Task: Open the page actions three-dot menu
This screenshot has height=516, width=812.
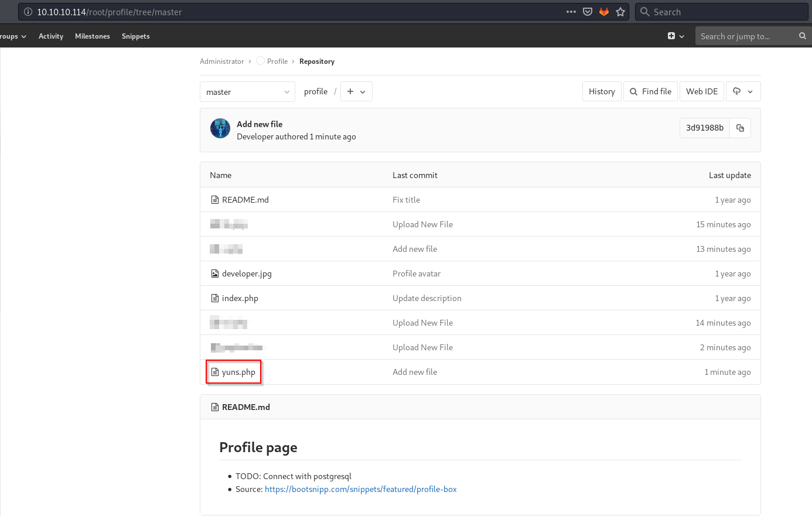Action: [571, 12]
